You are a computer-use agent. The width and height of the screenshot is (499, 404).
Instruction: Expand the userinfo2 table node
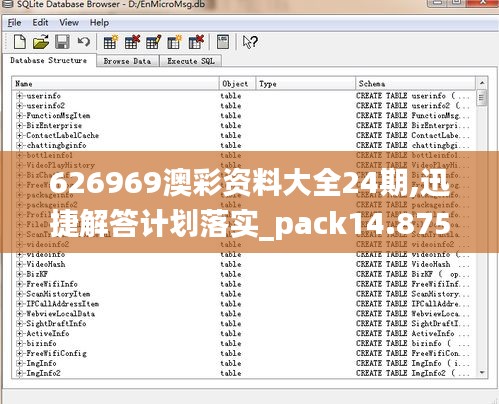click(x=19, y=106)
